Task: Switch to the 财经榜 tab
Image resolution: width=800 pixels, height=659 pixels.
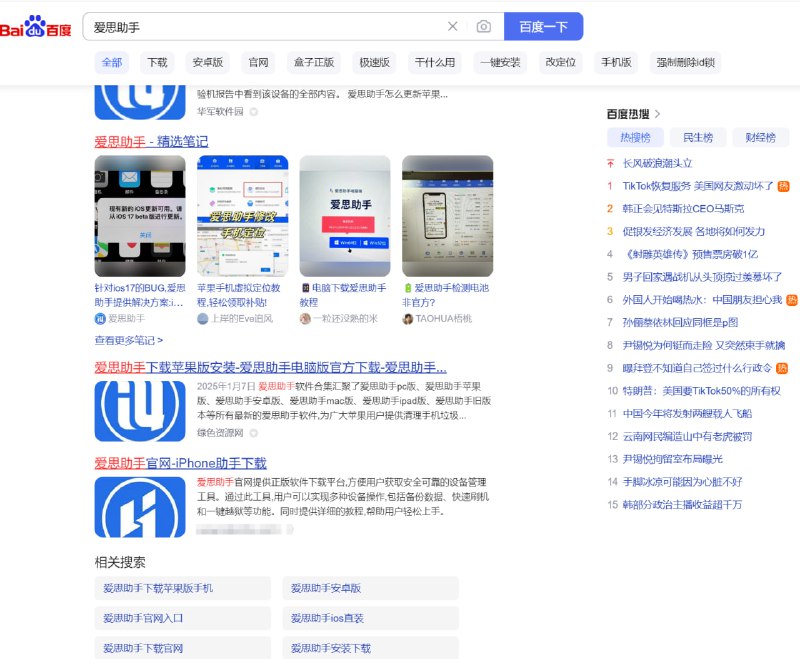Action: coord(760,137)
